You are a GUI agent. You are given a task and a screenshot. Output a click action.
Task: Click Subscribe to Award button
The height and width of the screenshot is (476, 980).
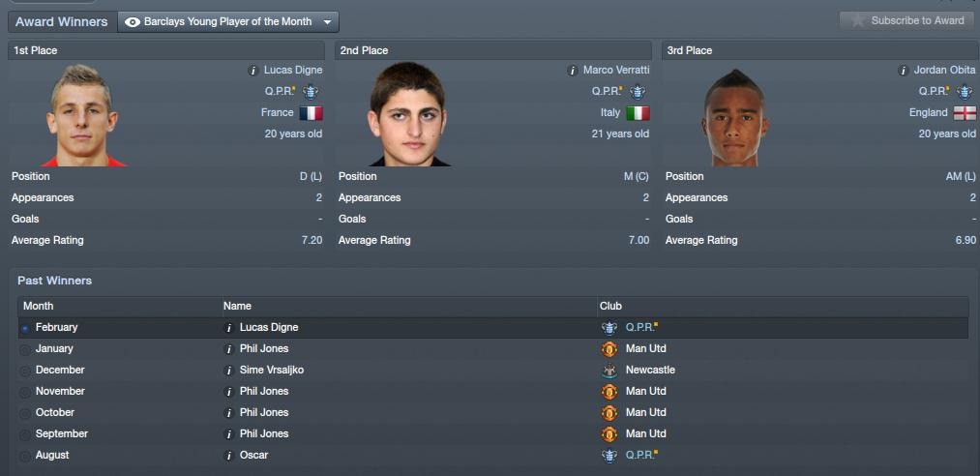click(906, 20)
